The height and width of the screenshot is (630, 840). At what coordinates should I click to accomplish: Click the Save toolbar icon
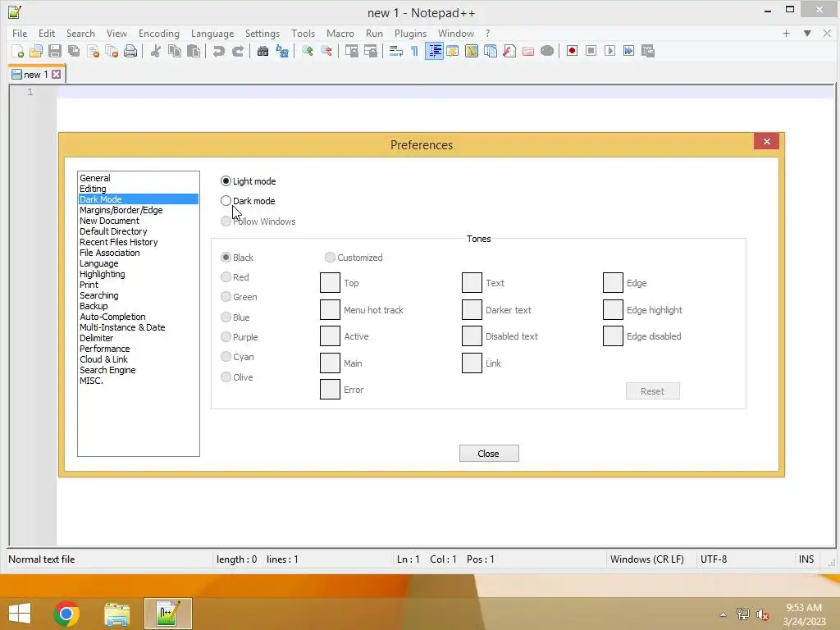(x=55, y=51)
